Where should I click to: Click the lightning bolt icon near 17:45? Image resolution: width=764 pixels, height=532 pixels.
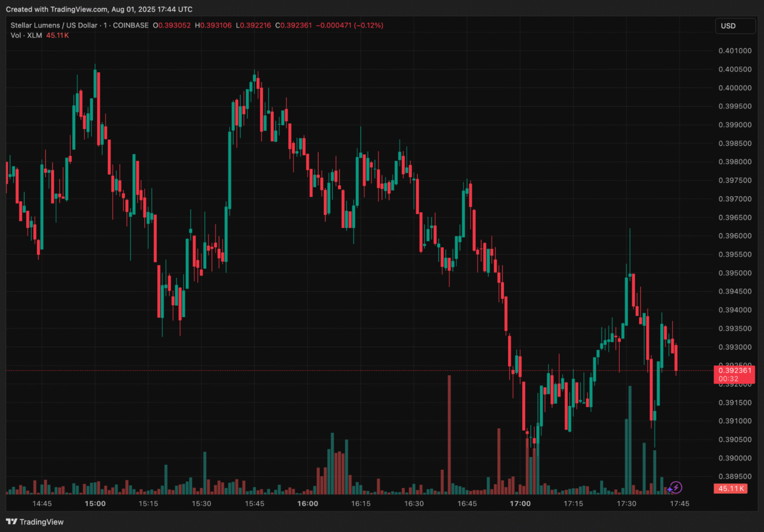(676, 488)
